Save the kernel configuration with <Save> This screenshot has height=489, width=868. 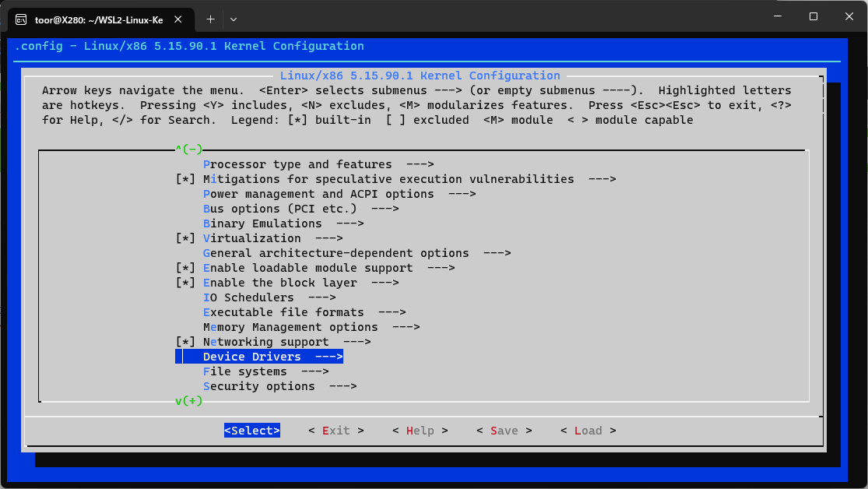coord(503,430)
